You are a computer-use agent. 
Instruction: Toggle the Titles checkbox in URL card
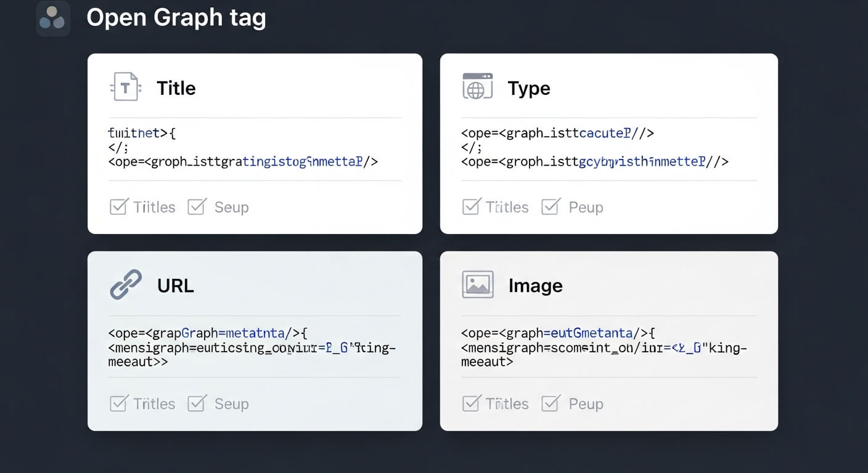(x=118, y=403)
